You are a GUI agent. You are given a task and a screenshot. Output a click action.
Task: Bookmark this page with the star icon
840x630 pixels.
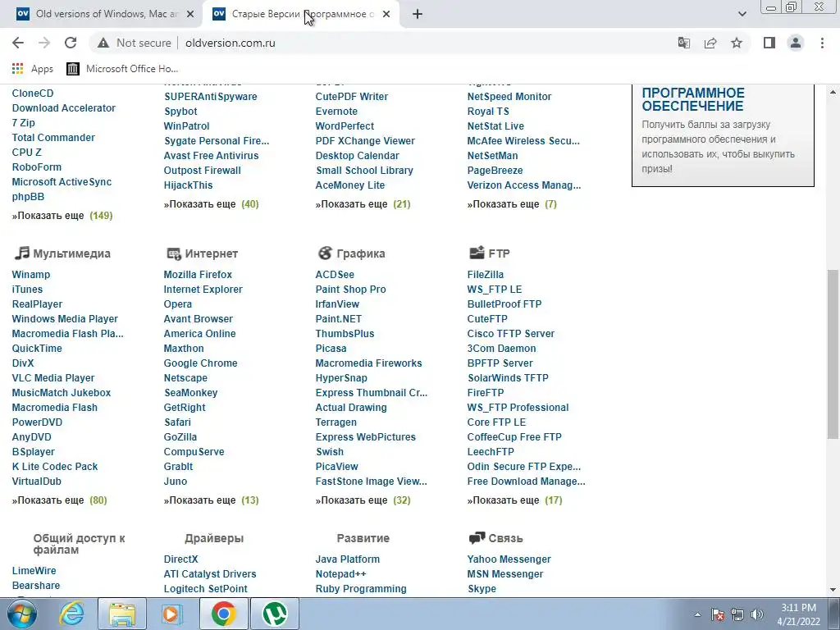coord(737,43)
